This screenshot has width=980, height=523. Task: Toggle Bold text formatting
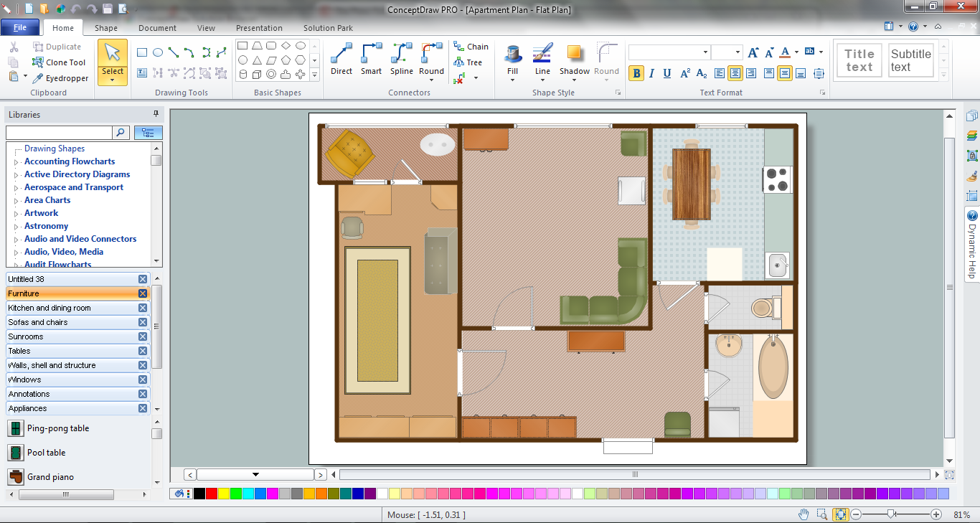636,73
